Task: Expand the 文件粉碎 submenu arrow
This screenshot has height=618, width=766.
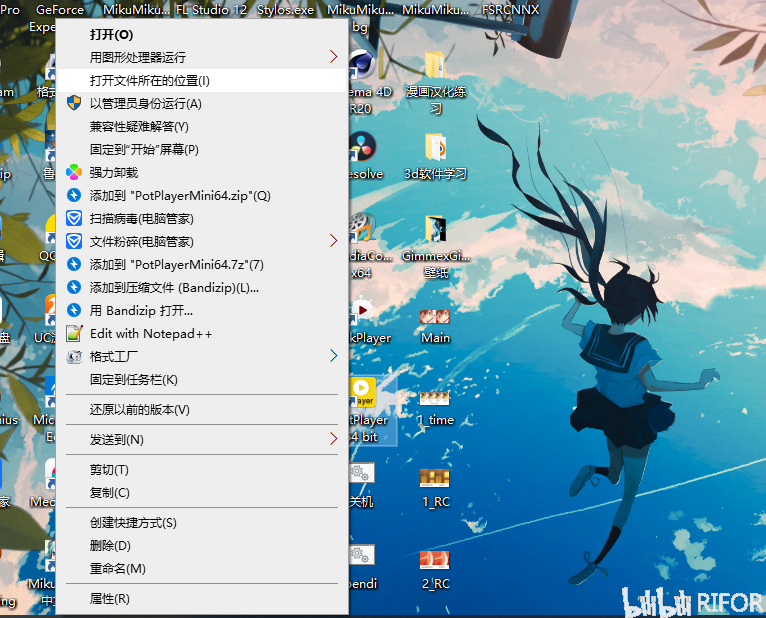Action: (x=334, y=241)
